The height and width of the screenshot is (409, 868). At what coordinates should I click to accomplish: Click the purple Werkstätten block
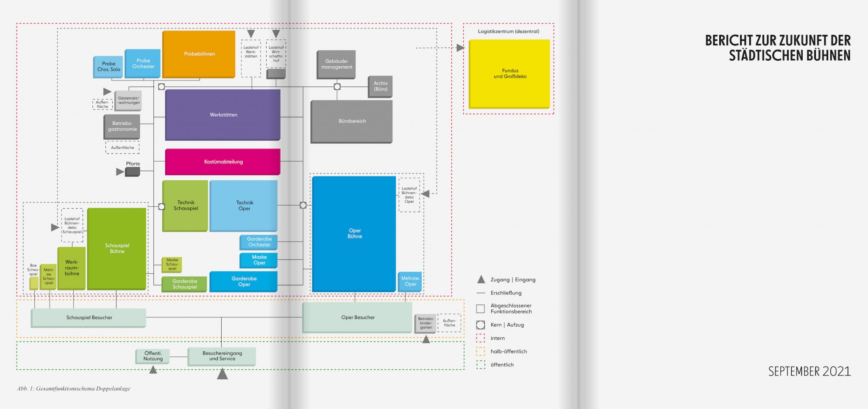[x=223, y=115]
